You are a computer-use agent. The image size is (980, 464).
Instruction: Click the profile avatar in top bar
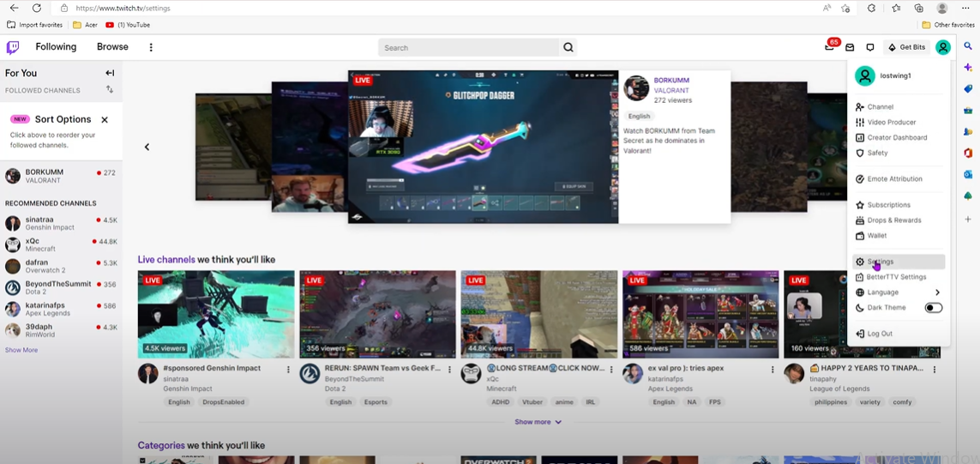[x=942, y=47]
